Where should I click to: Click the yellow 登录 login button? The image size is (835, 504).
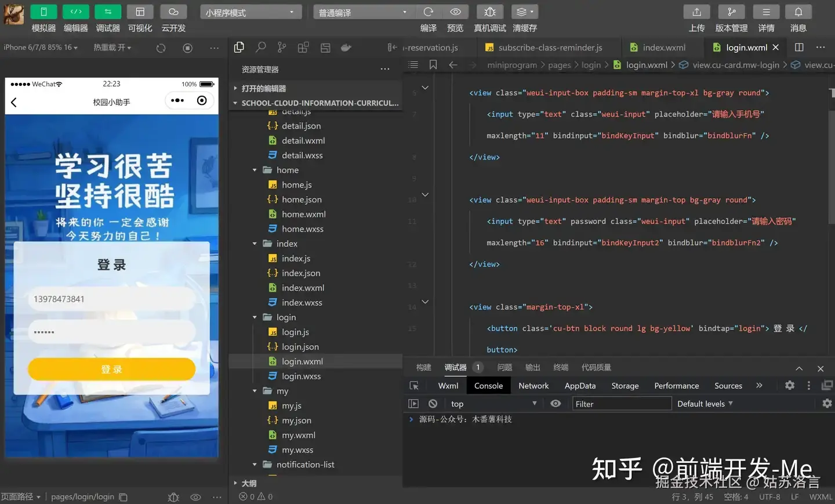(x=112, y=369)
